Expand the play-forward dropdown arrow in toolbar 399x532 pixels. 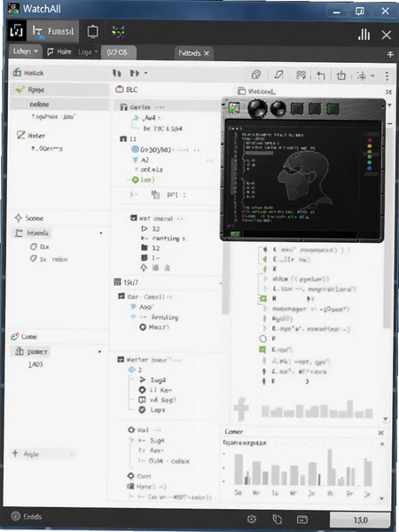click(146, 73)
